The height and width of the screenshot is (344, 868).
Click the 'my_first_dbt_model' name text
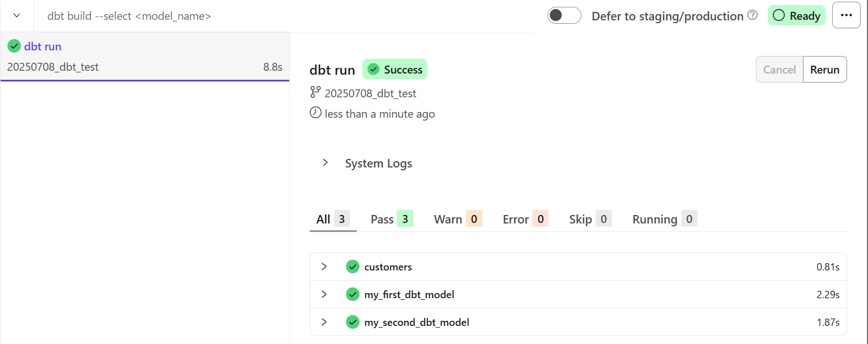tap(409, 295)
